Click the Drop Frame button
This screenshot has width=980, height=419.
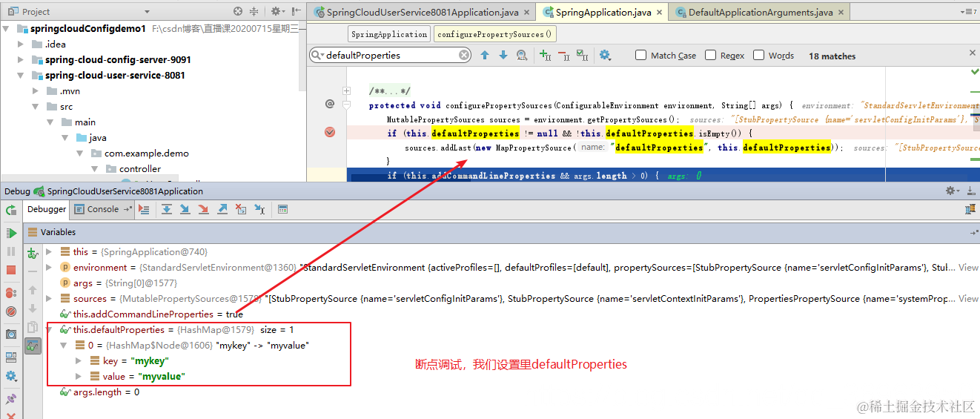coord(241,210)
